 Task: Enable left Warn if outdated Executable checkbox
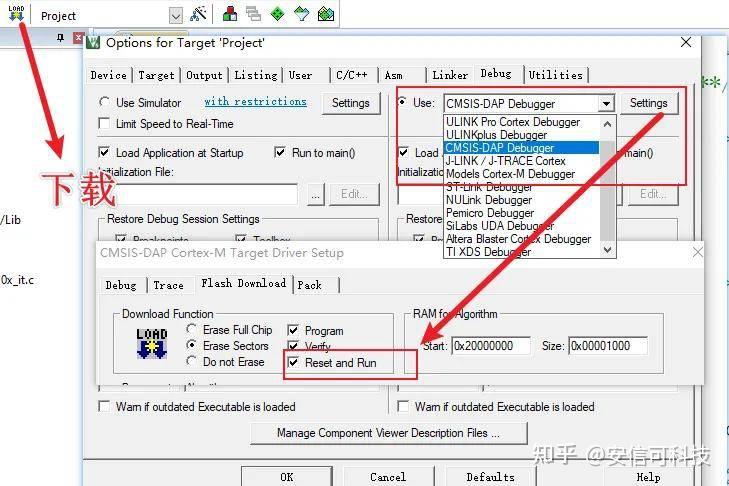click(105, 406)
